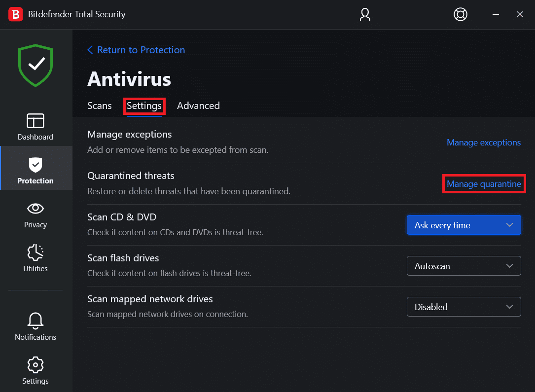Click the Bitdefender logo in the title bar
The height and width of the screenshot is (392, 535).
[15, 14]
